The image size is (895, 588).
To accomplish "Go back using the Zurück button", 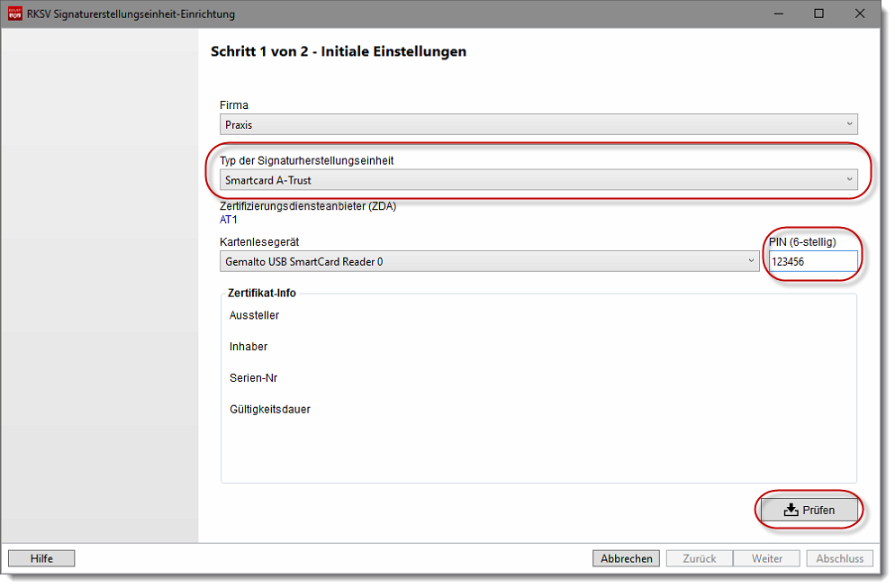I will coord(699,558).
